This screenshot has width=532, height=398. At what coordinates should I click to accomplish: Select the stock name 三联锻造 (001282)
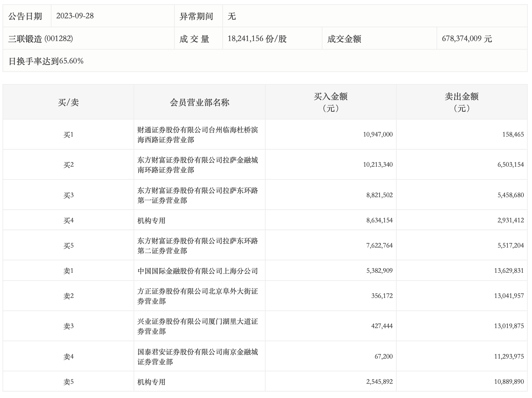[x=40, y=39]
